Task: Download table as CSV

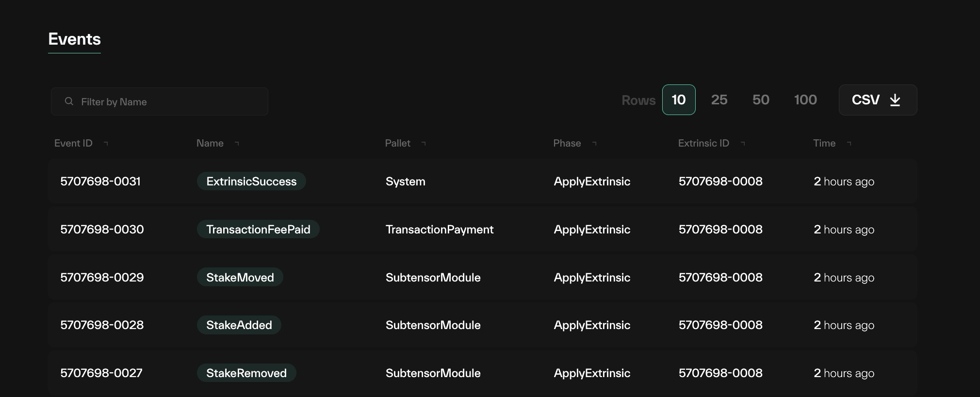Action: click(878, 100)
